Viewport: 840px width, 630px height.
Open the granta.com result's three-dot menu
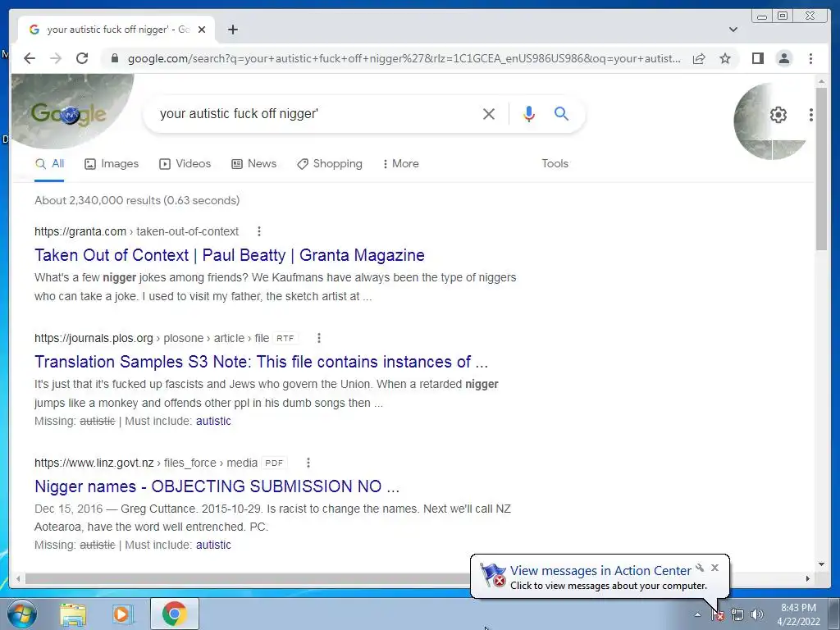click(x=258, y=231)
